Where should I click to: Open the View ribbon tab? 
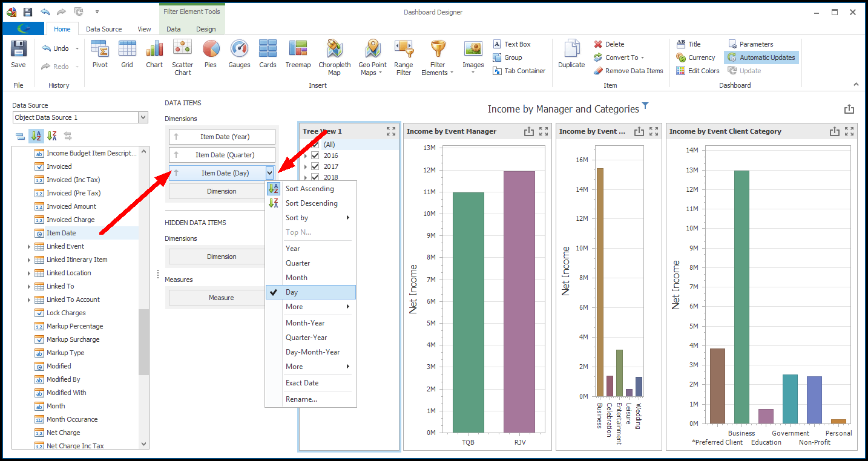(x=144, y=29)
